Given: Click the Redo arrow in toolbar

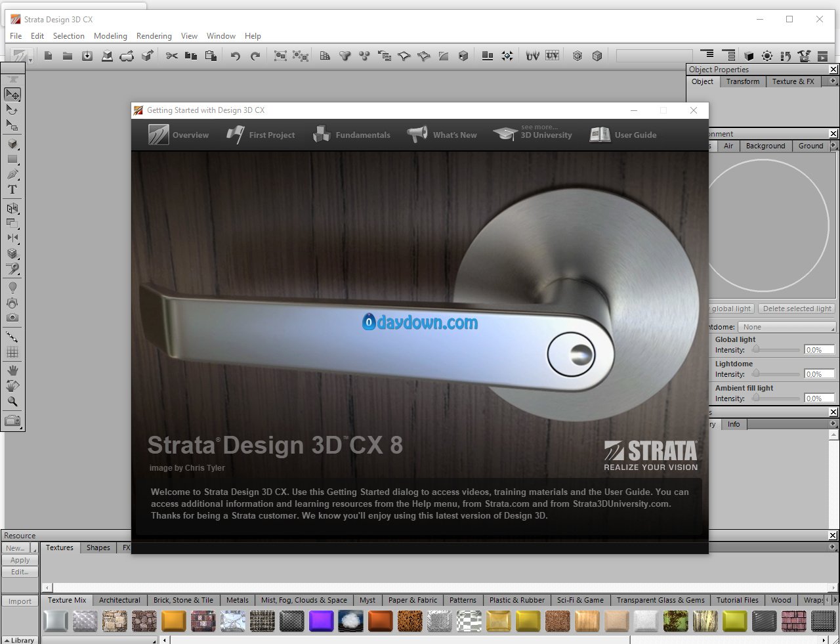Looking at the screenshot, I should click(x=255, y=56).
